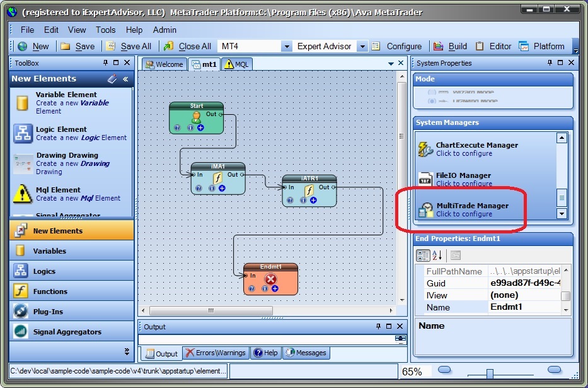Click the FileIO Manager icon

pos(425,179)
